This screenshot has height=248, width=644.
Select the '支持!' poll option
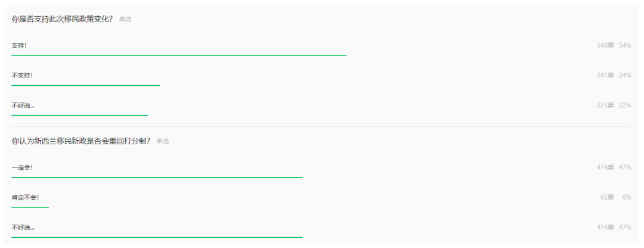click(x=19, y=45)
